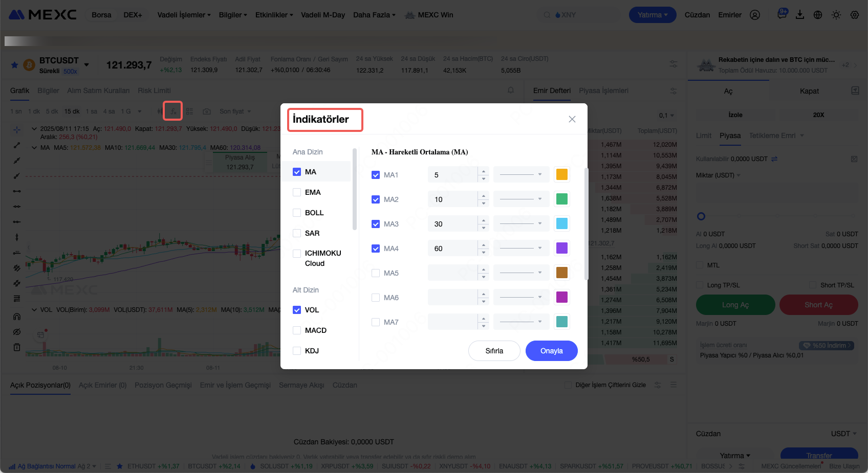Image resolution: width=868 pixels, height=473 pixels.
Task: Open the price alert bell icon
Action: tap(510, 91)
